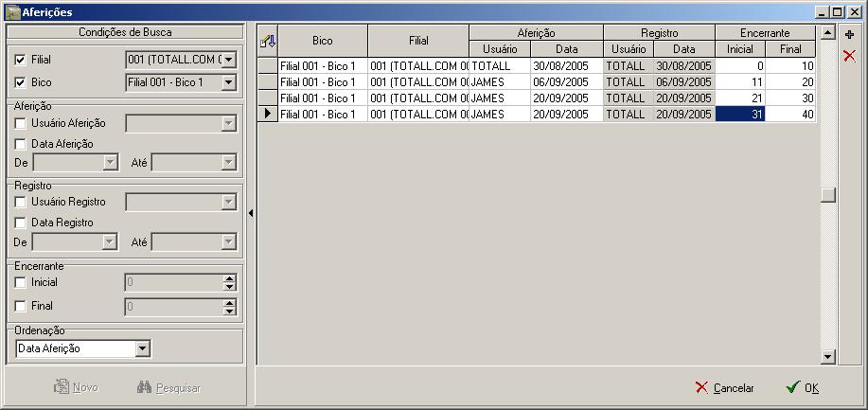Click the Encerrante group header
The width and height of the screenshot is (868, 410).
[765, 33]
